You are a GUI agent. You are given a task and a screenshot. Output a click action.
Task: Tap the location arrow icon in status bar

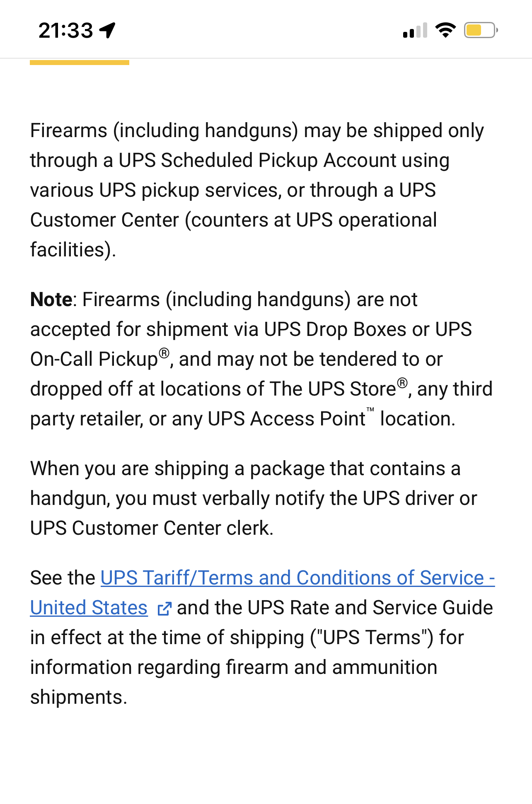(108, 30)
